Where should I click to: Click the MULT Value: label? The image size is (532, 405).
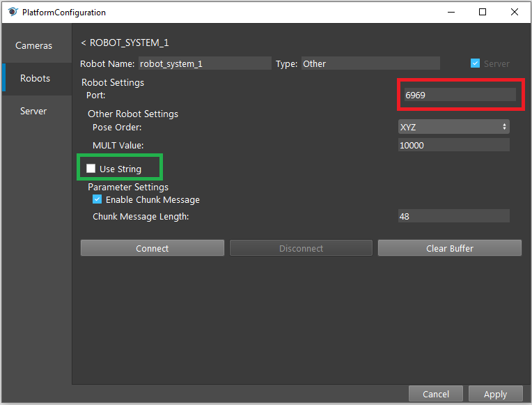click(x=118, y=146)
